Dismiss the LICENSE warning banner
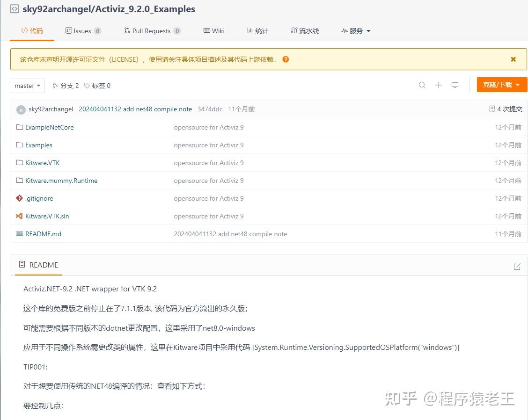This screenshot has height=420, width=528. coord(513,59)
